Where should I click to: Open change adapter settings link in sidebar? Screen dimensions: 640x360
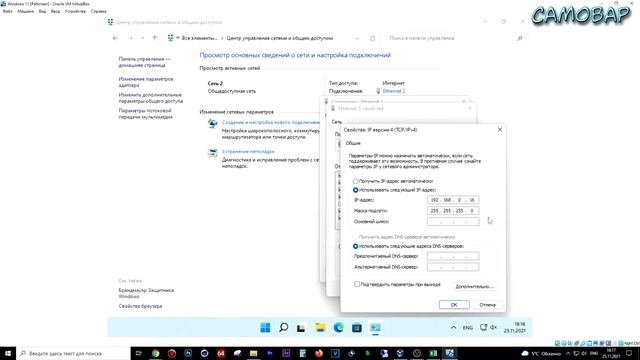coord(146,82)
